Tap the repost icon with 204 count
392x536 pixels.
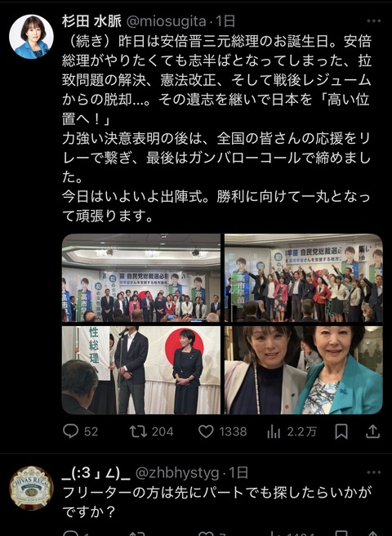tap(138, 431)
